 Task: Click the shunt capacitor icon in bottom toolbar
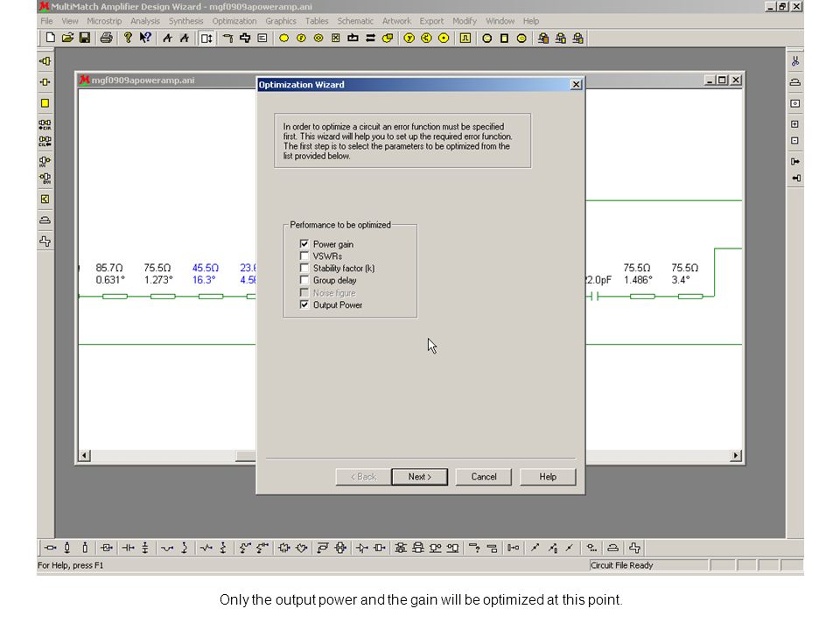tap(145, 548)
